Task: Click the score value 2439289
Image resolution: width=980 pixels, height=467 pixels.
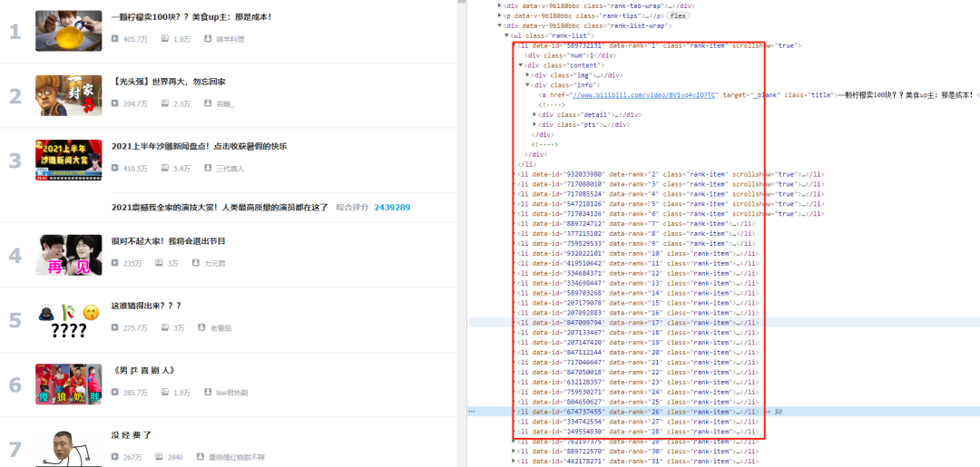Action: [x=392, y=208]
